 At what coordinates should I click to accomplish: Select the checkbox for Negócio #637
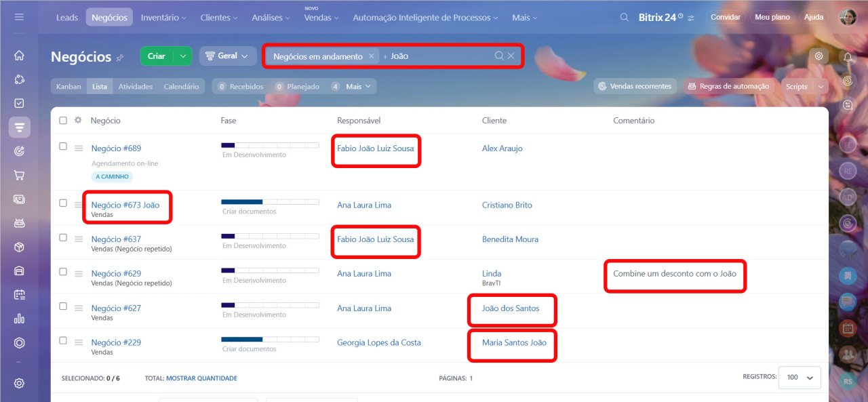(63, 237)
